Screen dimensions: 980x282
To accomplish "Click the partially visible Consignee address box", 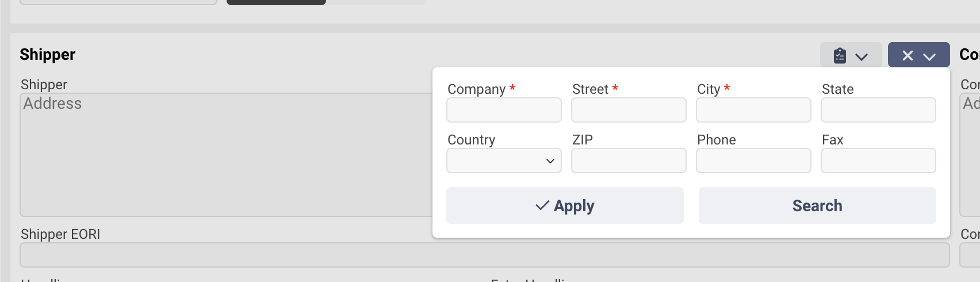I will tap(971, 155).
